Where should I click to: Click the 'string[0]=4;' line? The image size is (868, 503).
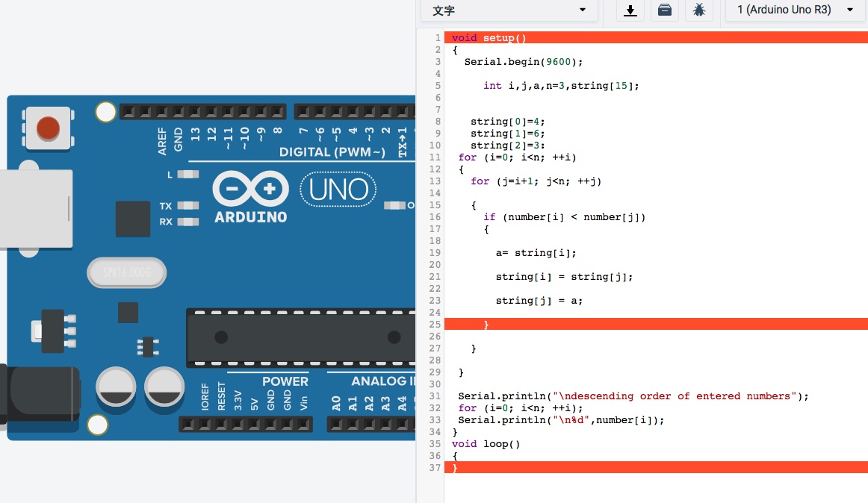tap(508, 122)
